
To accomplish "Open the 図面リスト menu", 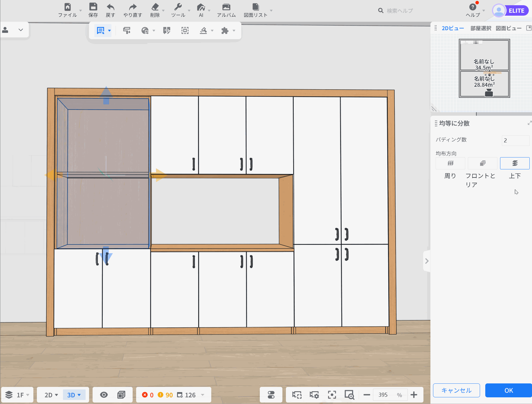I will (255, 10).
